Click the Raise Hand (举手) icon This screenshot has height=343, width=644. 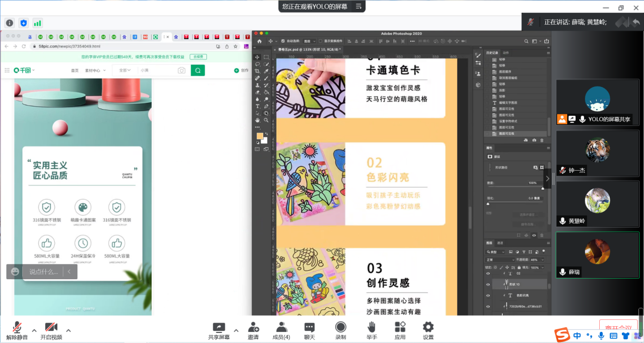tap(372, 330)
